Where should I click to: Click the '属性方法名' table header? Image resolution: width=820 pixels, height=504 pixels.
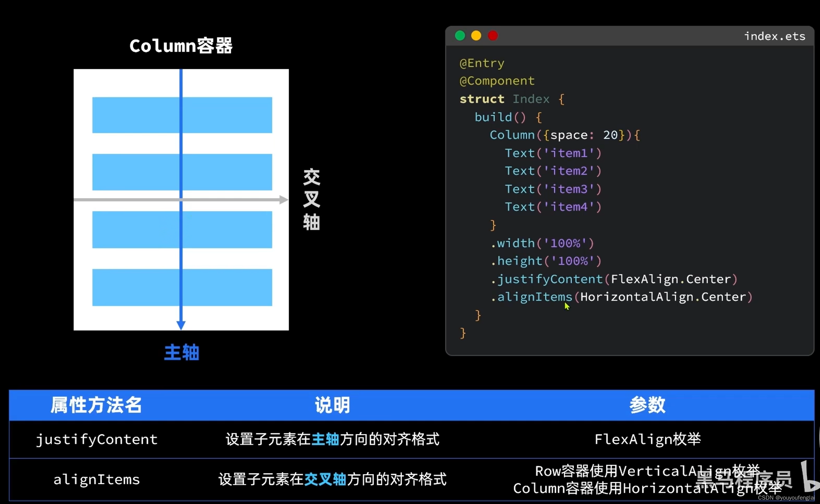pyautogui.click(x=96, y=405)
